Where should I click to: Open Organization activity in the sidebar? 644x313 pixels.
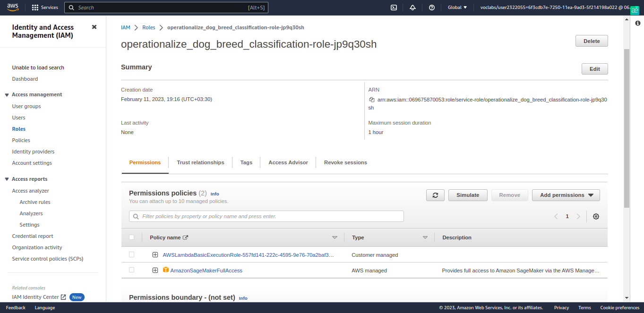(x=37, y=247)
